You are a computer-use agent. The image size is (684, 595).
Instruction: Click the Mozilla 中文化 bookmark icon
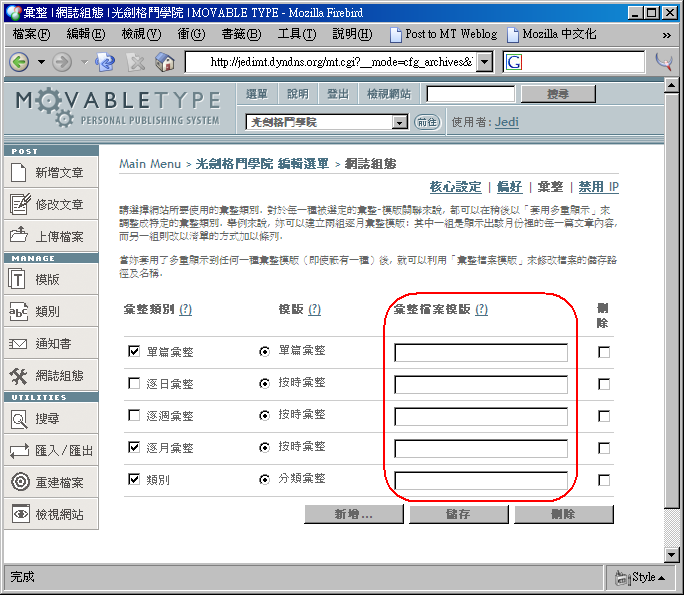point(513,35)
